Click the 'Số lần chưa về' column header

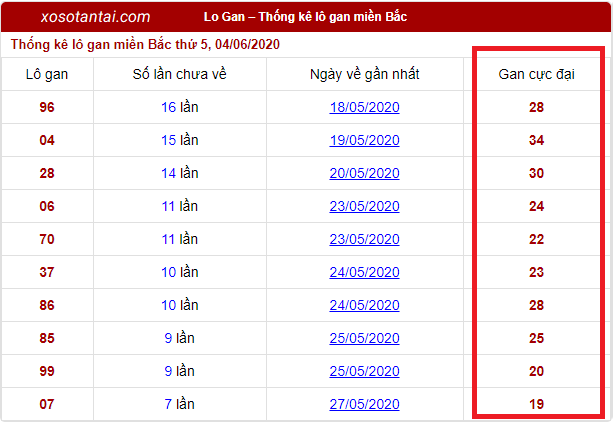pyautogui.click(x=180, y=74)
